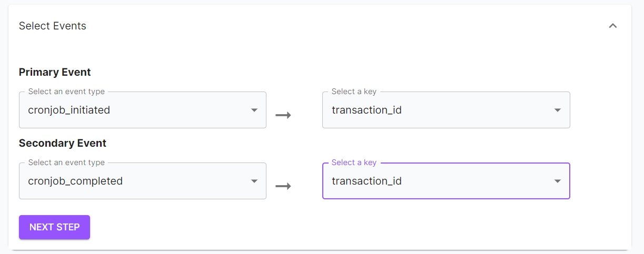Click transaction_id value under Primary Event
Viewport: 644px width, 254px height.
point(366,110)
